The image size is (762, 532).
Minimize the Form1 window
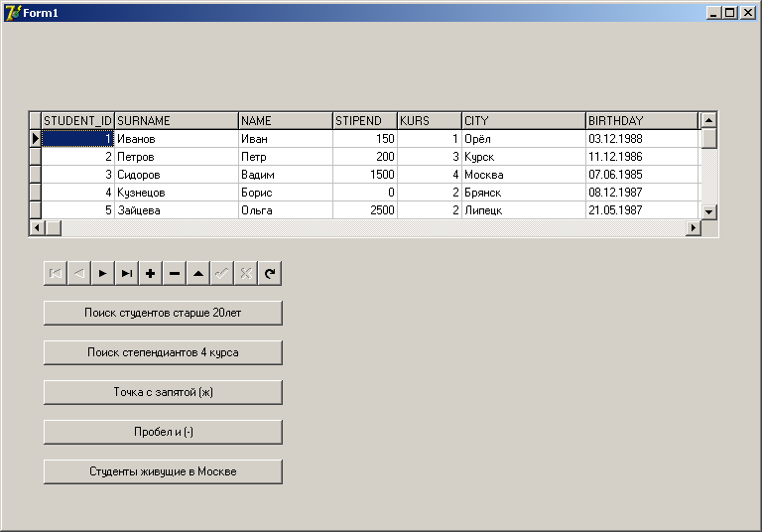click(713, 13)
